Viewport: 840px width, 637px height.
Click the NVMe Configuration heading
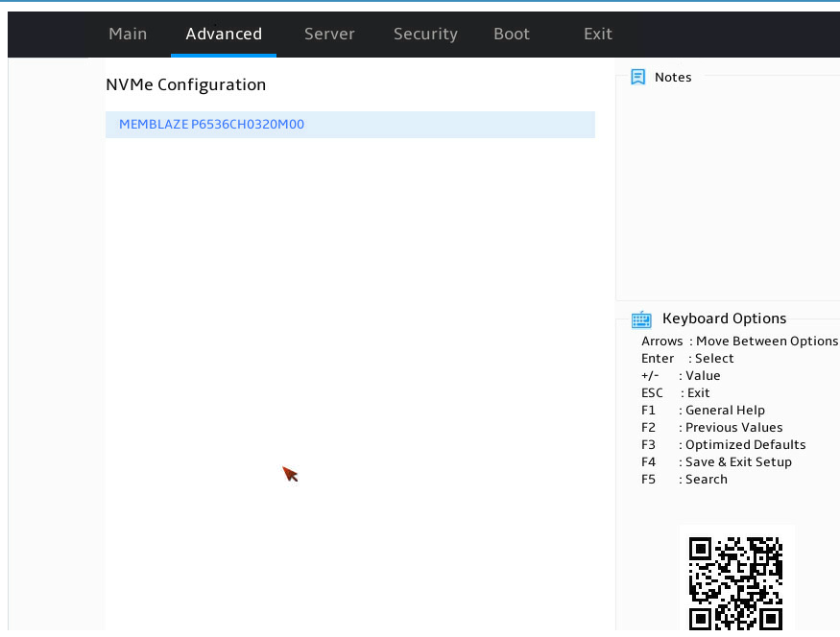coord(186,84)
